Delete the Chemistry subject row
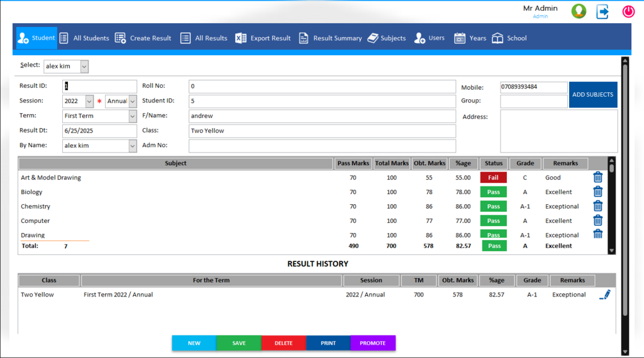Image resolution: width=644 pixels, height=358 pixels. coord(598,206)
